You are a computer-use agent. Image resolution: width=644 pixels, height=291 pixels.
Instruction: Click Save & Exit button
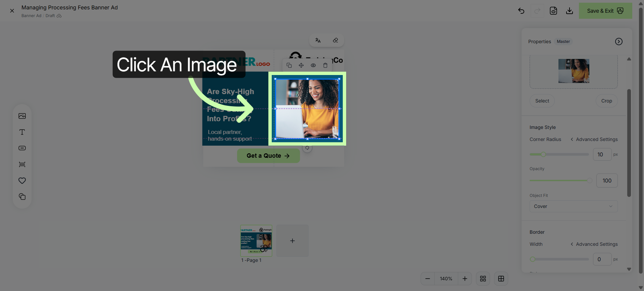tap(605, 11)
